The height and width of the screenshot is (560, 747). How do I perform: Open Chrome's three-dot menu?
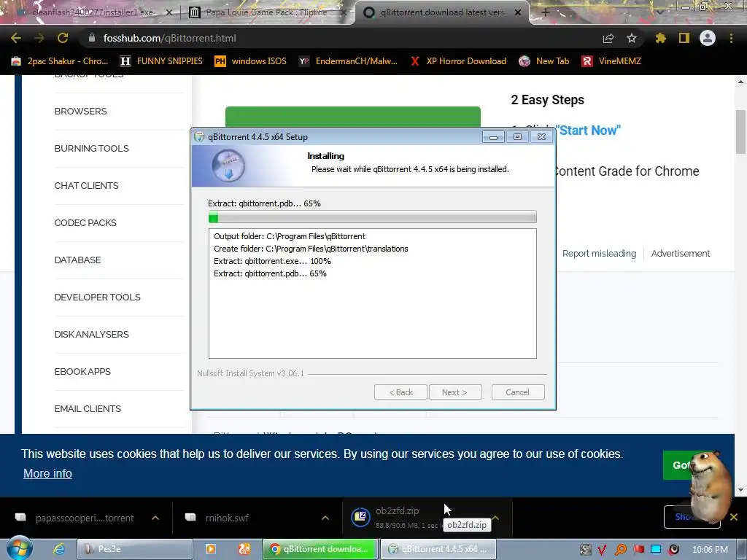[731, 38]
